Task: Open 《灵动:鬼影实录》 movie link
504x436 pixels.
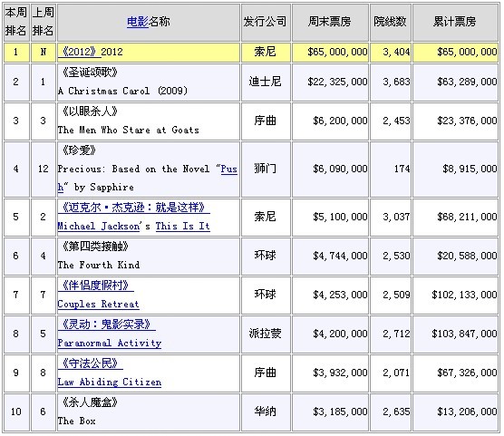Action: (106, 325)
